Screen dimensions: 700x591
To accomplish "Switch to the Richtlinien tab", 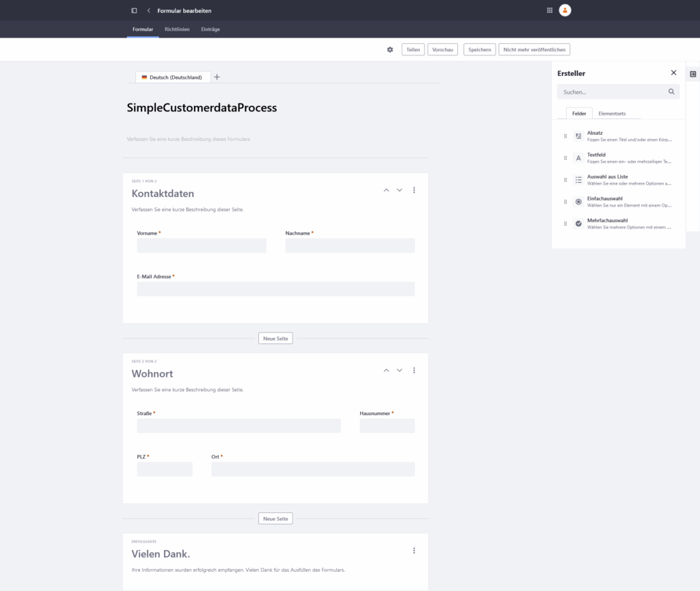I will coord(177,29).
